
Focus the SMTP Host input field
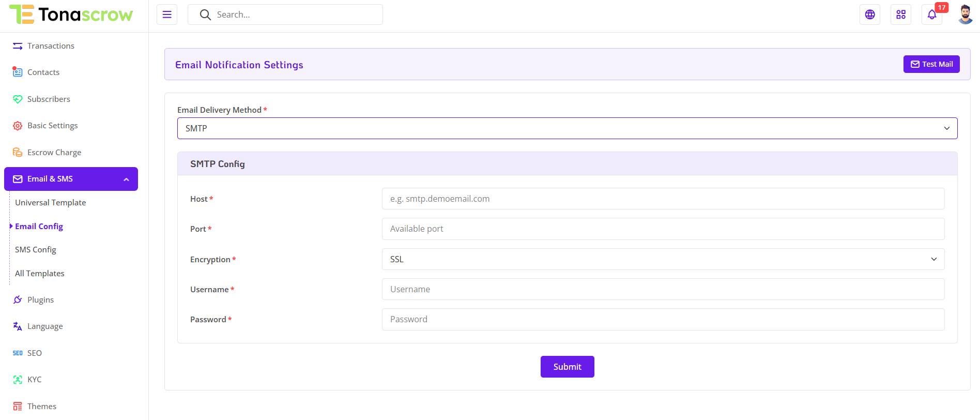(663, 199)
